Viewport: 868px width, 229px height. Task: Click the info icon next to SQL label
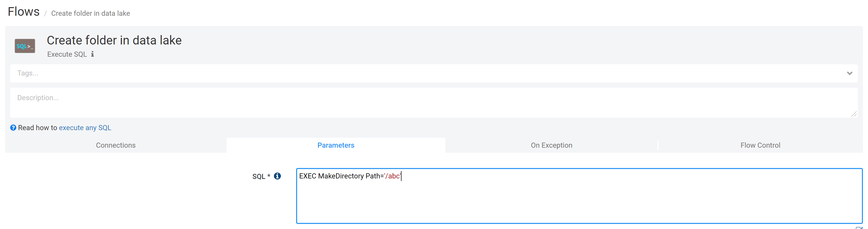277,176
